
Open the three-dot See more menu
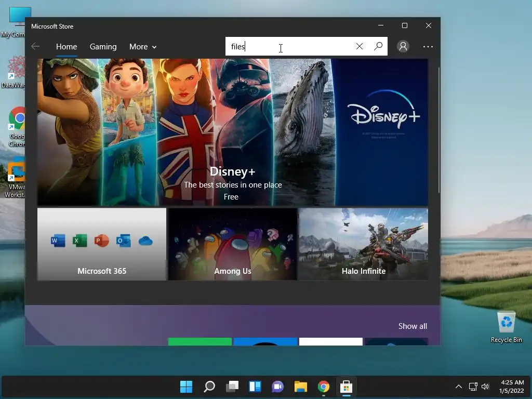(x=428, y=46)
